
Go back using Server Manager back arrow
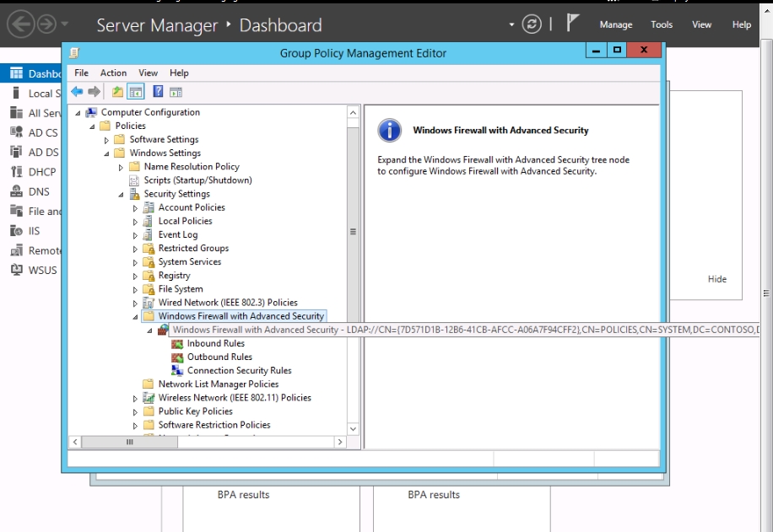coord(21,24)
